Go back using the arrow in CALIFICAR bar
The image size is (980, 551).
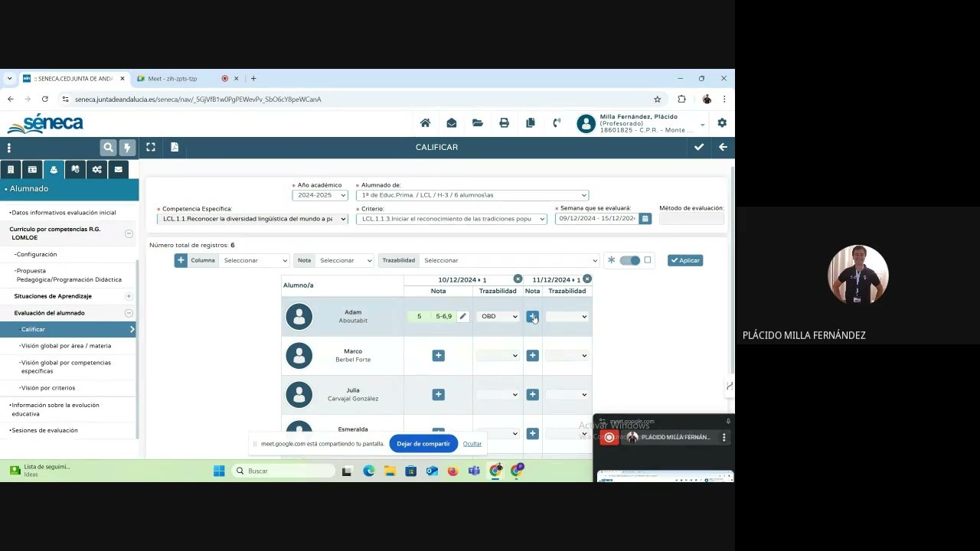click(723, 147)
